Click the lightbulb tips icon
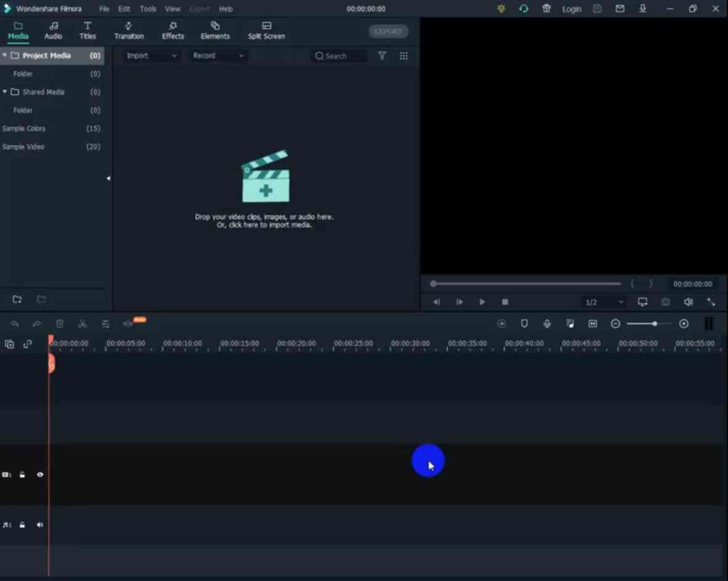 pyautogui.click(x=501, y=9)
